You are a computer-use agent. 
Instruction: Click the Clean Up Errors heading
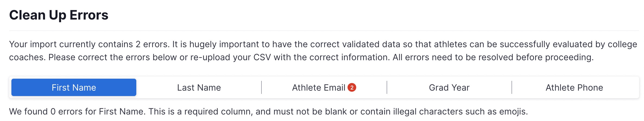coord(59,15)
